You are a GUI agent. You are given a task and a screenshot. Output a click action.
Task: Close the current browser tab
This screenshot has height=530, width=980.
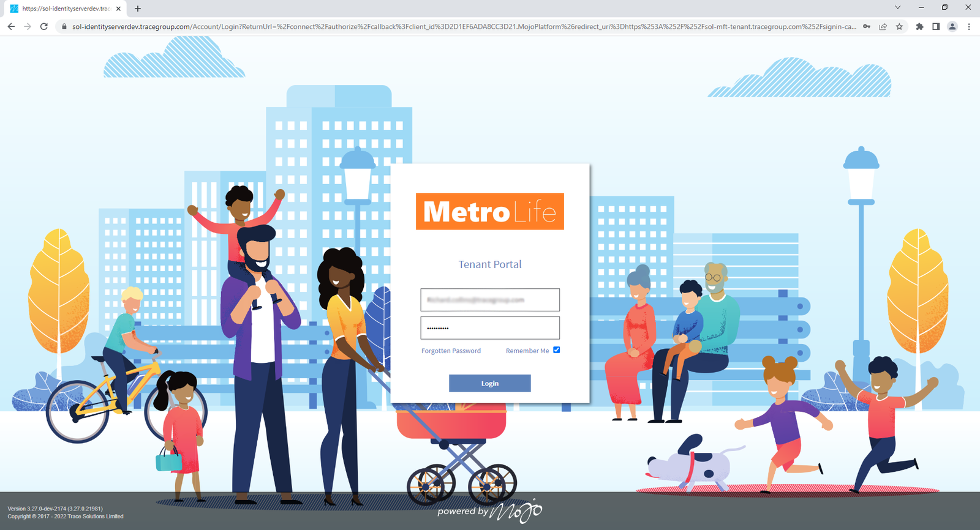(119, 9)
